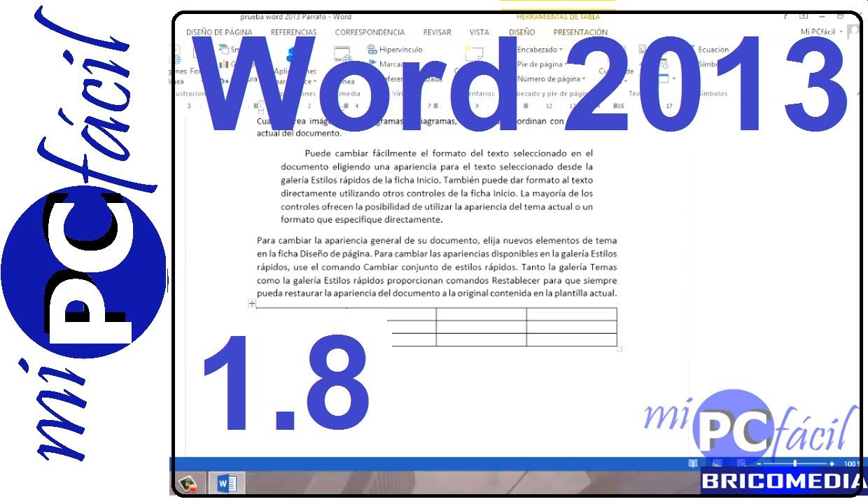Switch to Web Layout view in status bar
868x504 pixels.
pos(741,463)
